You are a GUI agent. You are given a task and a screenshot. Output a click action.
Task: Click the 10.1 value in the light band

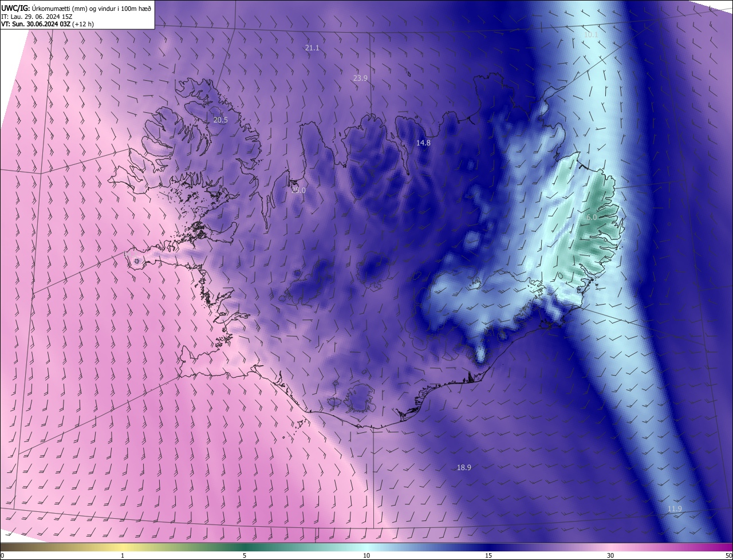point(591,35)
